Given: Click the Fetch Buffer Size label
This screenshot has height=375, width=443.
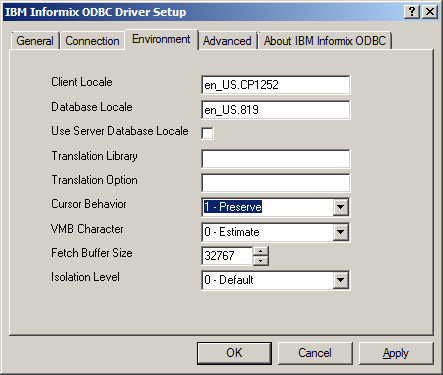Looking at the screenshot, I should [92, 253].
